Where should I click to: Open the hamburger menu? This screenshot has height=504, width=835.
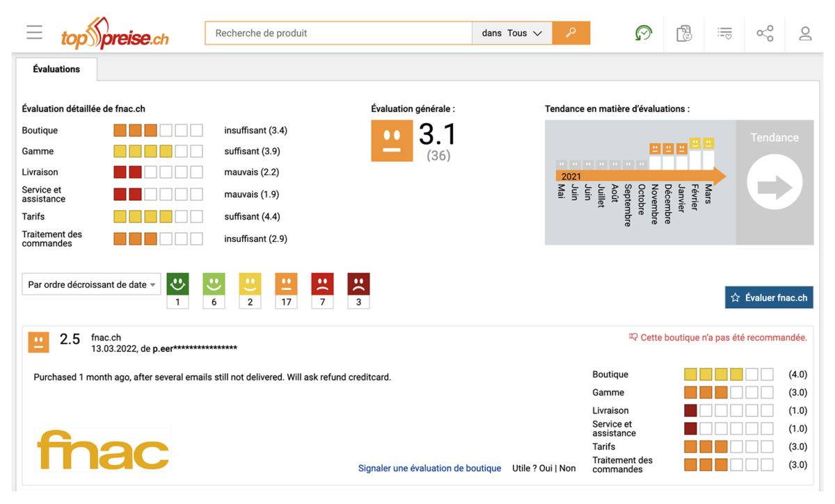34,33
